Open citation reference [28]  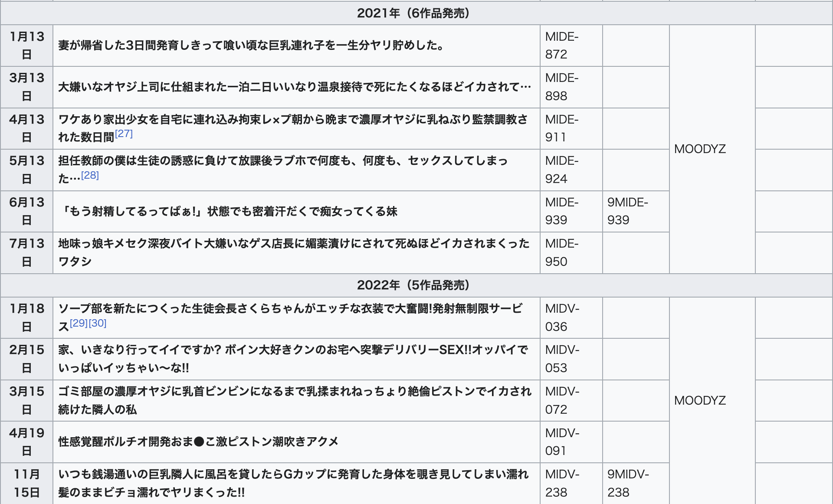pos(90,176)
